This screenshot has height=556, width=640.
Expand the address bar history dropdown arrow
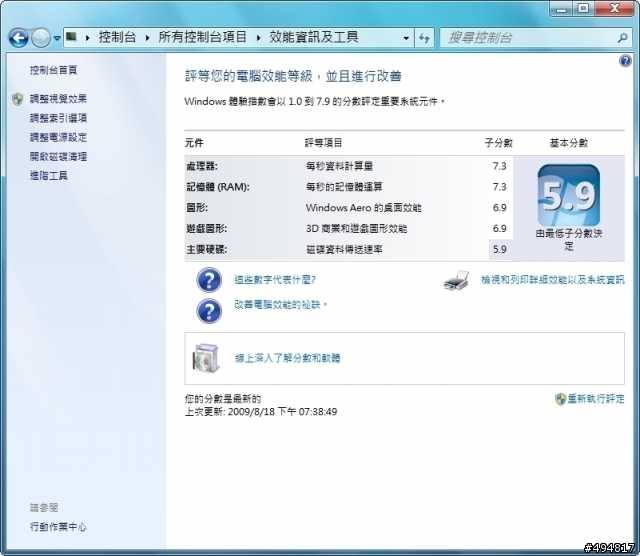pyautogui.click(x=406, y=38)
